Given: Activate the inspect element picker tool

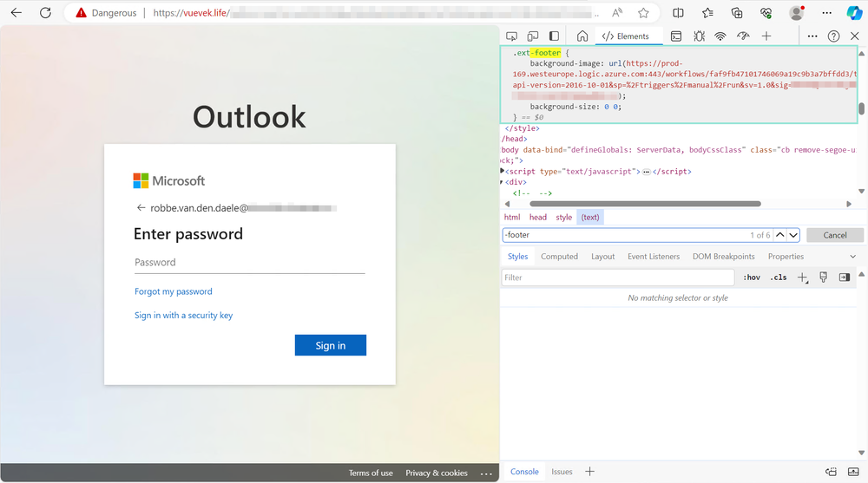Looking at the screenshot, I should pos(511,36).
